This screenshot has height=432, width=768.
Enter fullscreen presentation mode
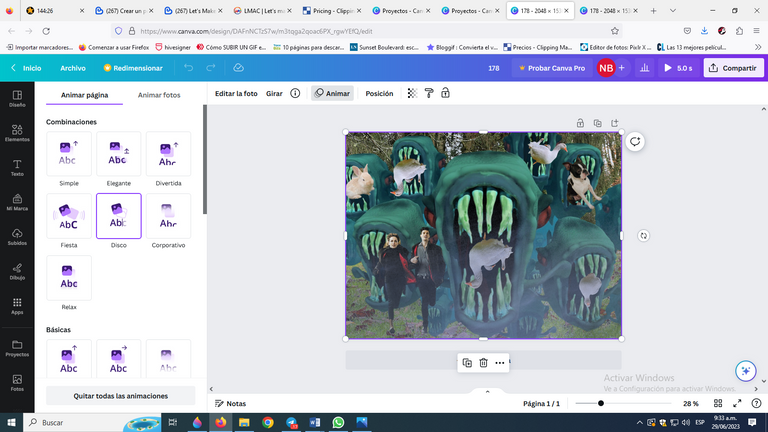737,403
